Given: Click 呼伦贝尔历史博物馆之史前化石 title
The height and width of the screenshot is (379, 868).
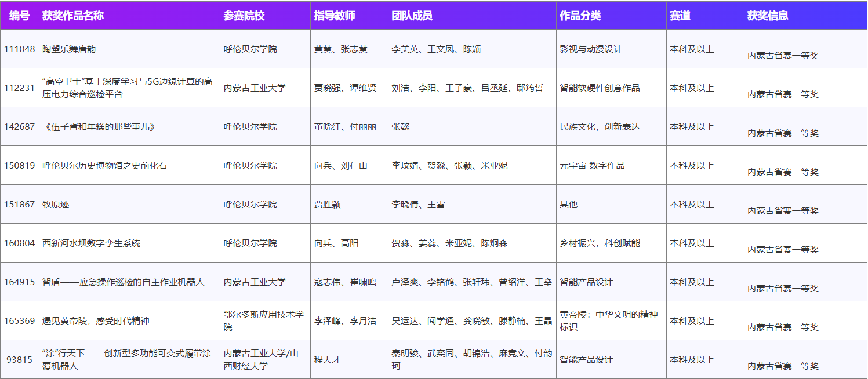Looking at the screenshot, I should coord(104,166).
